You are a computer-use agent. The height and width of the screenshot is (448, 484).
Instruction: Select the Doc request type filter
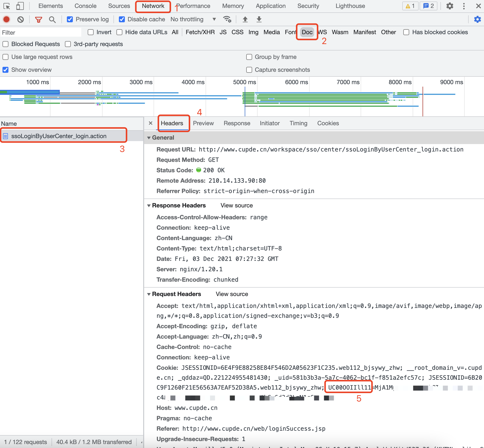(307, 32)
